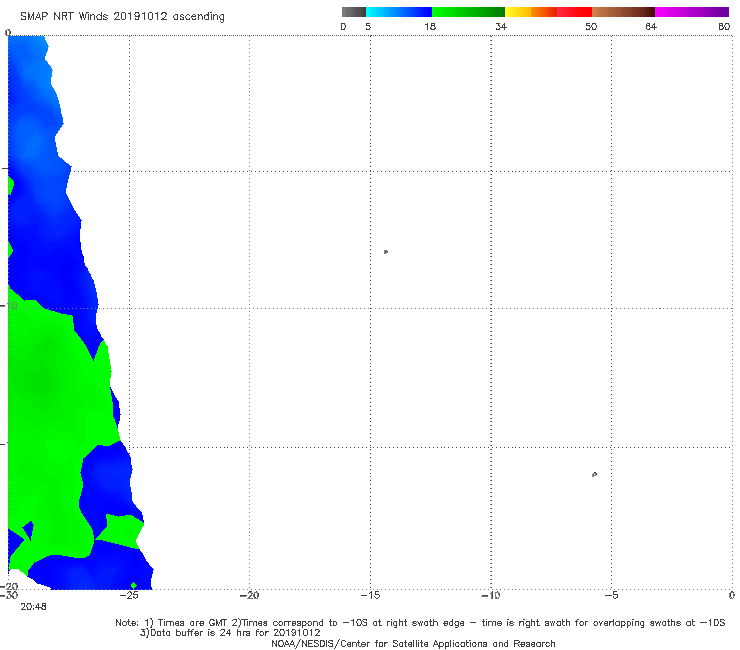Select the gray segment of the color bar
Screen dimensions: 740x650
click(354, 12)
